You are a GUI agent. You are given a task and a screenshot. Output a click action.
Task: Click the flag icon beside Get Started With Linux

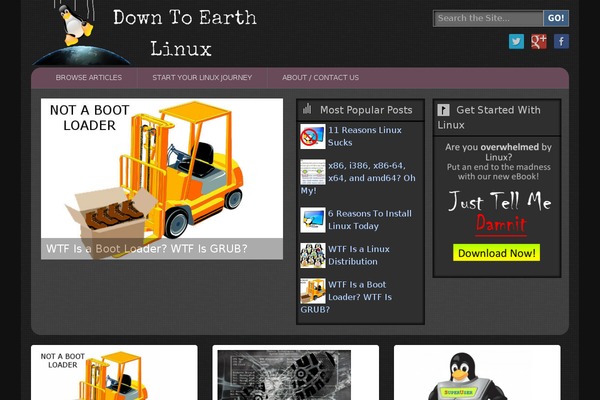[x=443, y=110]
